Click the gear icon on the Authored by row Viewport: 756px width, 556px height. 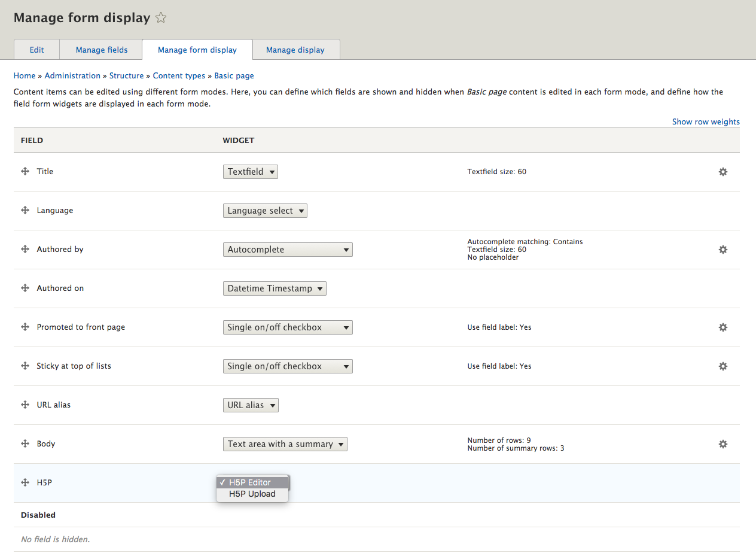[723, 250]
